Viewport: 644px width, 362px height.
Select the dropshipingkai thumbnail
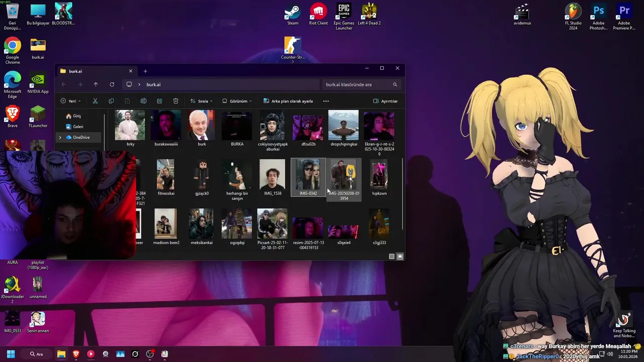click(344, 129)
